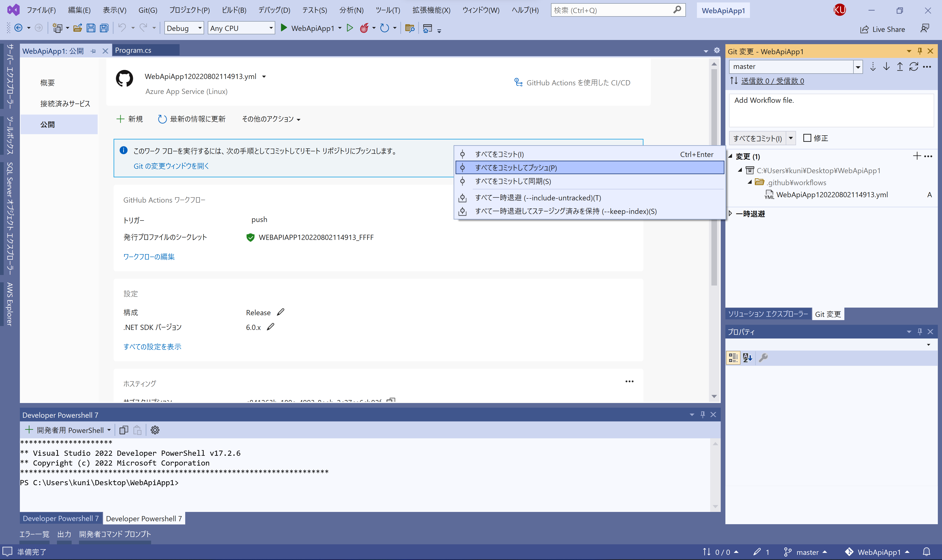Click the Undo toolbar icon

pyautogui.click(x=122, y=27)
